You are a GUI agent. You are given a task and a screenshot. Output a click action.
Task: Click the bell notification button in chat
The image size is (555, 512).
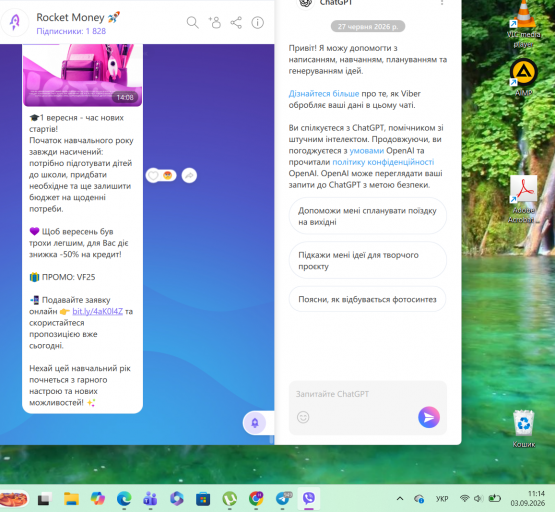[254, 423]
